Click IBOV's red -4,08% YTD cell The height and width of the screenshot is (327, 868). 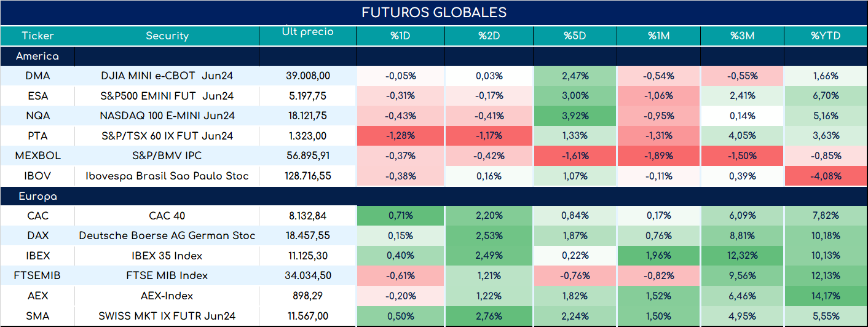click(826, 176)
